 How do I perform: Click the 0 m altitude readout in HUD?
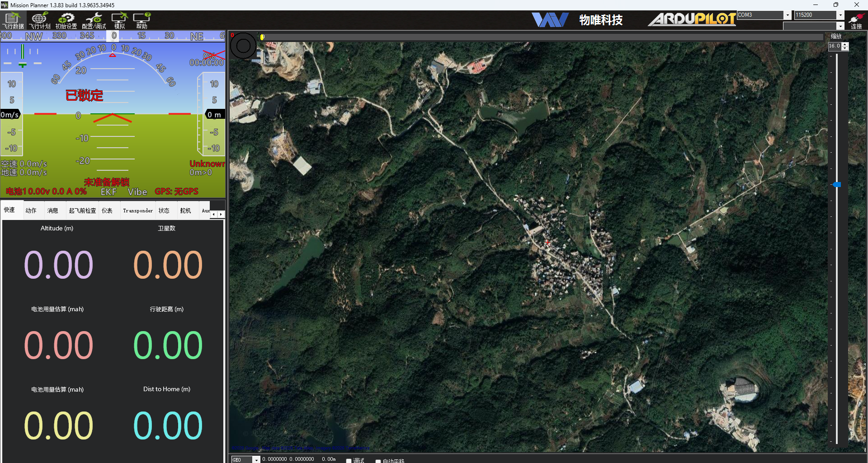click(x=214, y=115)
